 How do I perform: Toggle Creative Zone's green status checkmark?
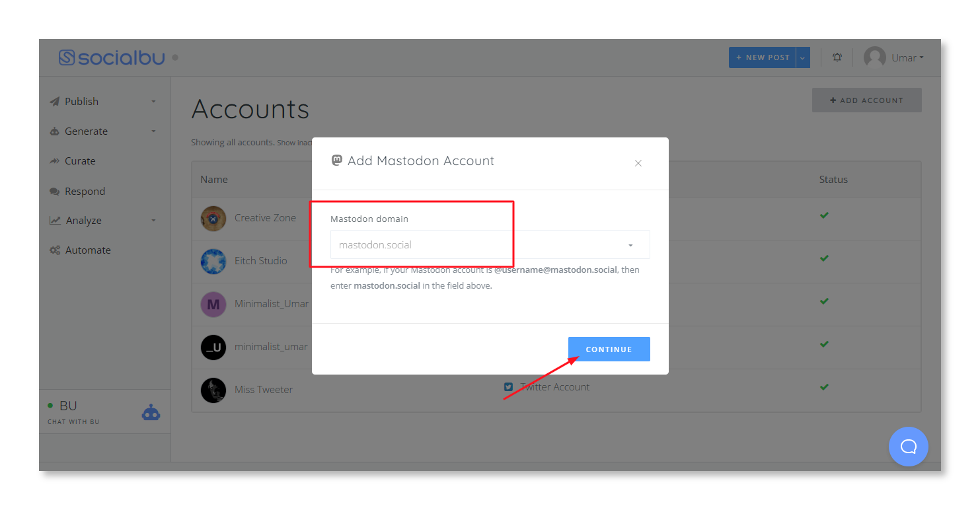(823, 215)
